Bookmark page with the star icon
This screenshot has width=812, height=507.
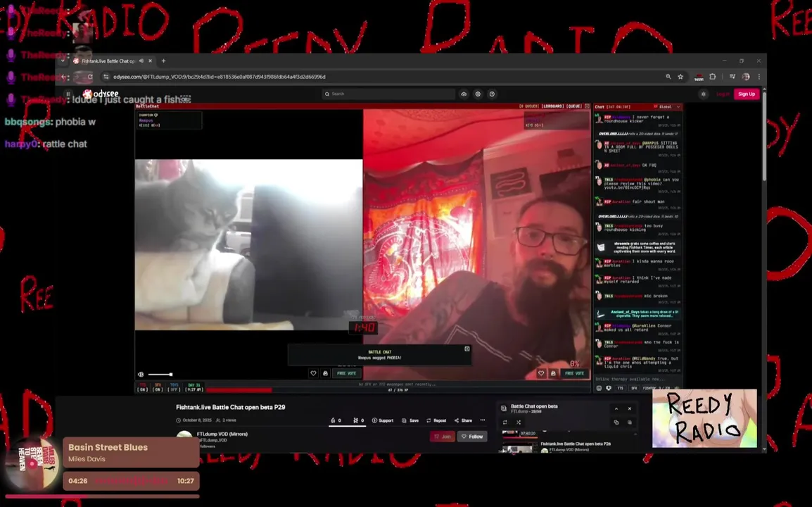[680, 77]
